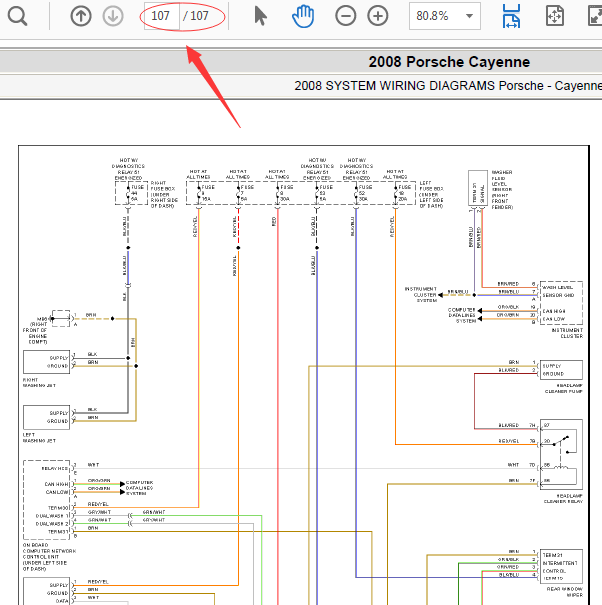Click the fit width scrolling icon
Image resolution: width=602 pixels, height=605 pixels.
click(511, 16)
